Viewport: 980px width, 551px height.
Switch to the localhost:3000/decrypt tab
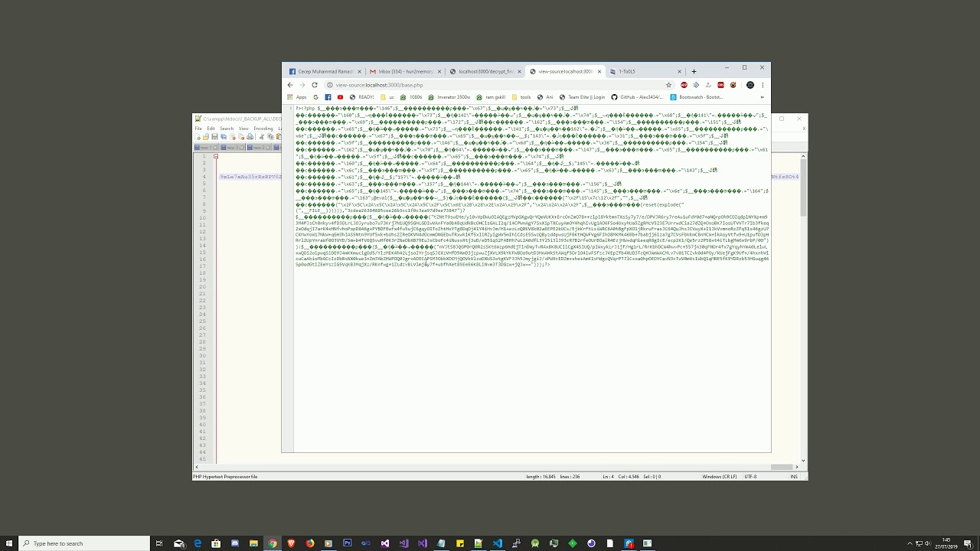click(485, 71)
